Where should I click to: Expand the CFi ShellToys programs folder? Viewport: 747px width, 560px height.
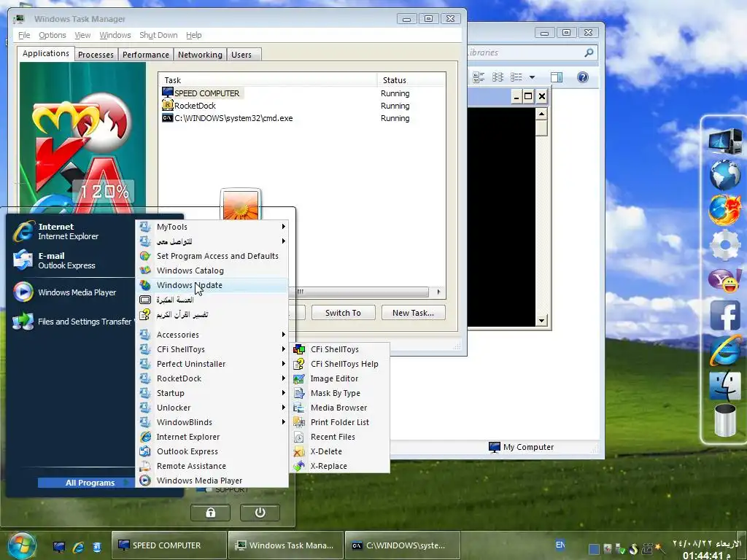[212, 349]
